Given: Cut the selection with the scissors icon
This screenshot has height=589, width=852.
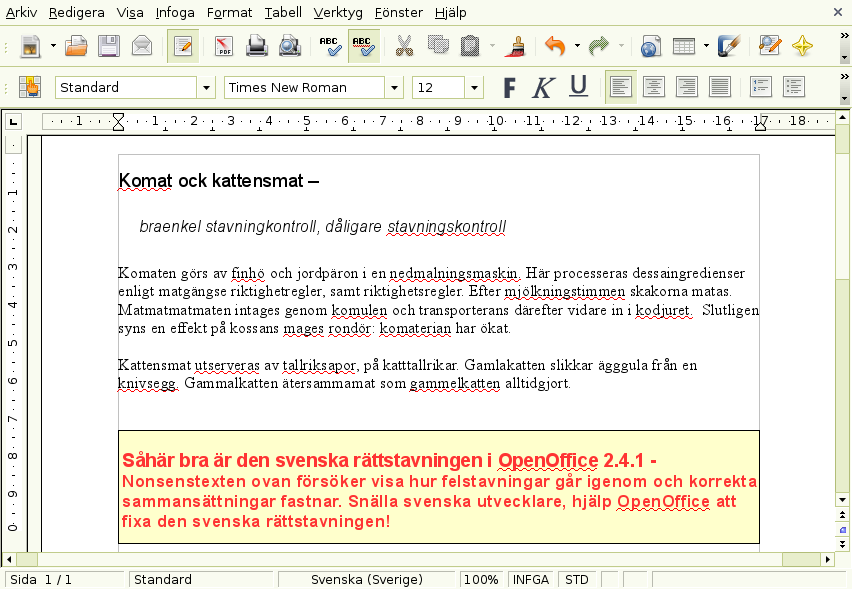Looking at the screenshot, I should tap(404, 46).
